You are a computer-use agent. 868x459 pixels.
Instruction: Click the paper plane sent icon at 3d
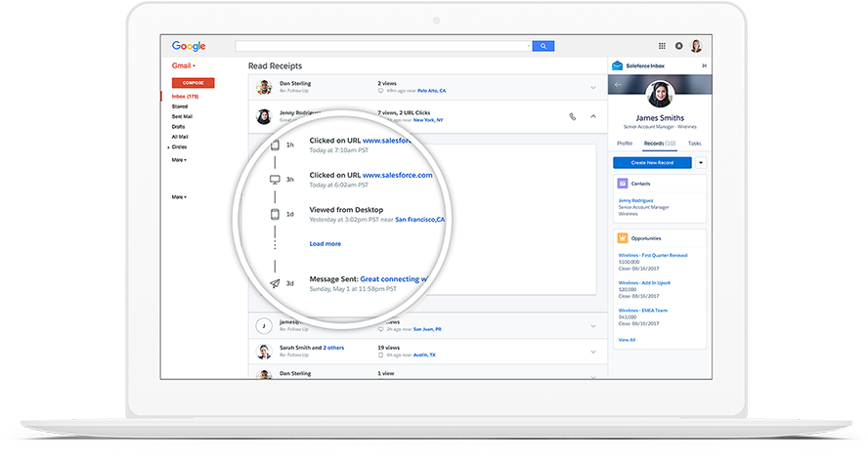tap(275, 283)
